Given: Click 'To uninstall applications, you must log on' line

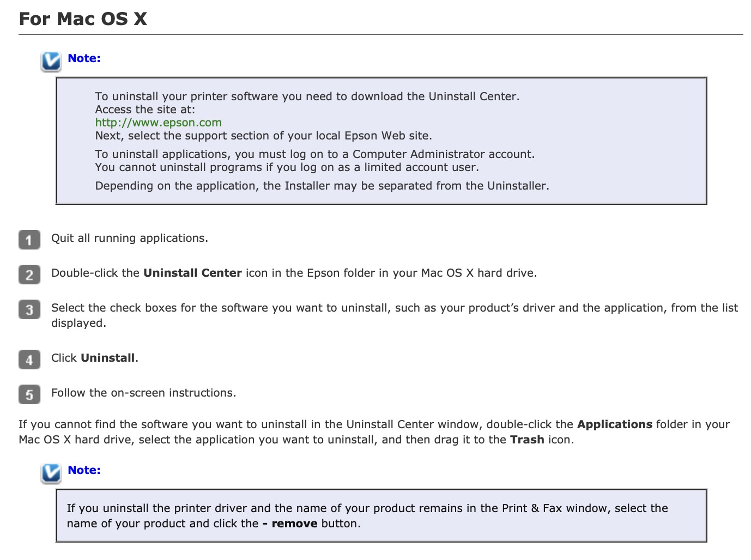Looking at the screenshot, I should click(x=315, y=154).
